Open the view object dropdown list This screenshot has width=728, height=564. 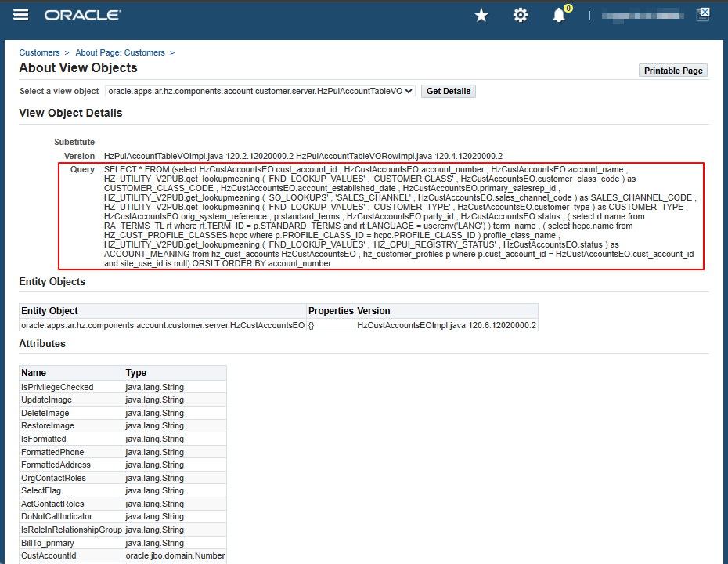[x=260, y=91]
